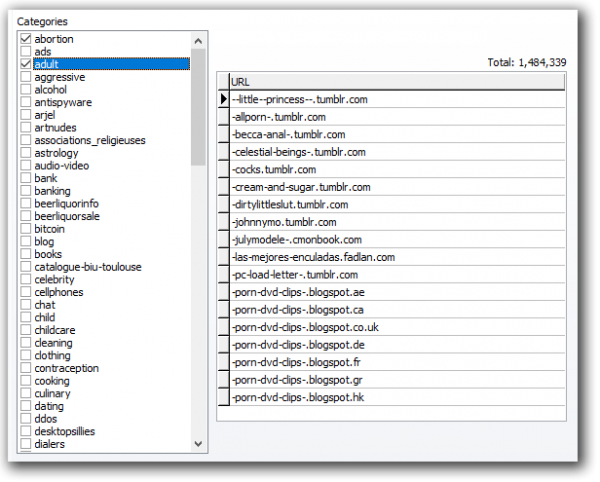The height and width of the screenshot is (482, 600).
Task: Tick the child category checkbox
Action: pos(26,317)
